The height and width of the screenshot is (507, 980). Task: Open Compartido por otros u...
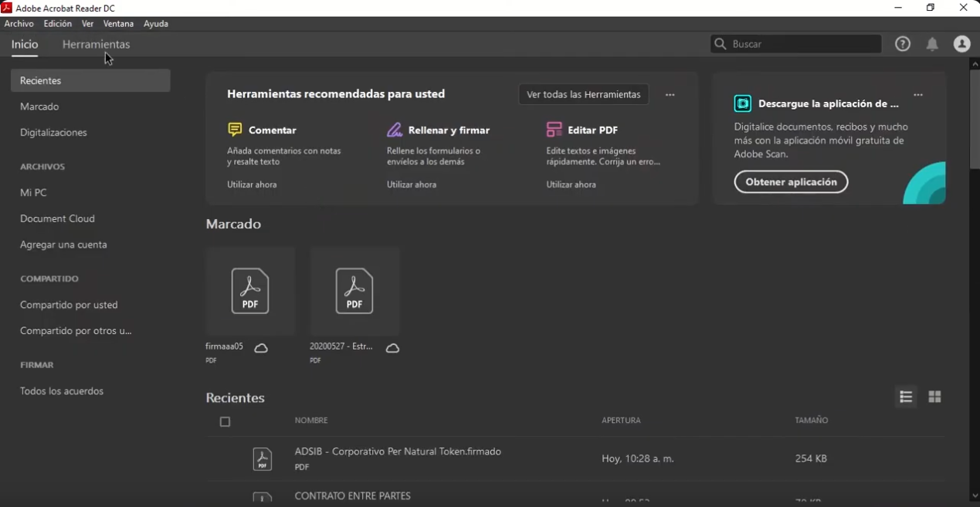coord(76,331)
